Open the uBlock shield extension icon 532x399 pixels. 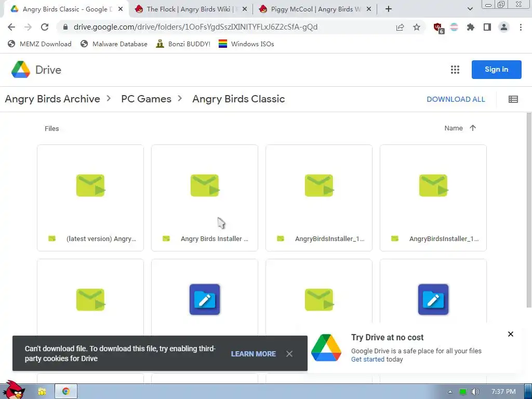tap(438, 28)
